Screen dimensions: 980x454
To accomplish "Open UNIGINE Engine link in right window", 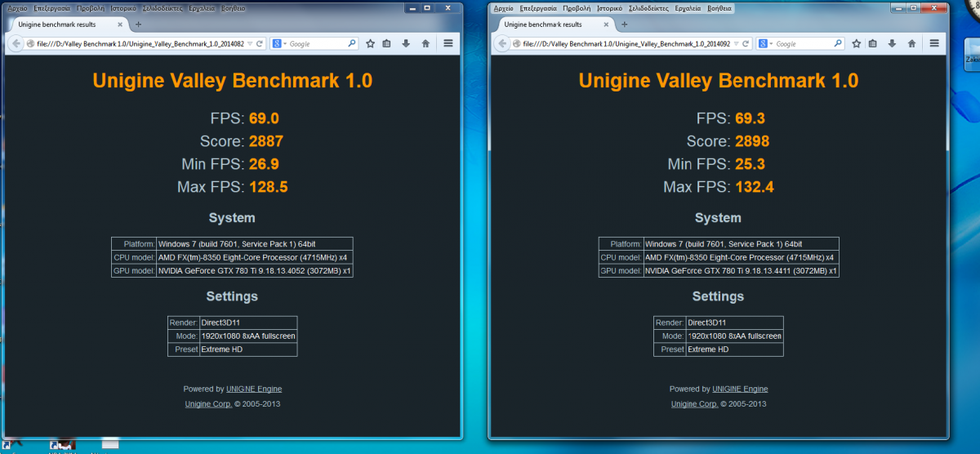I will pyautogui.click(x=740, y=389).
